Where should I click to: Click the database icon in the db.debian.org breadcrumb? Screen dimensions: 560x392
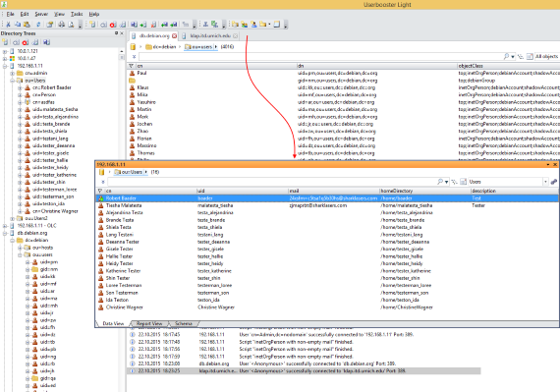[x=133, y=47]
